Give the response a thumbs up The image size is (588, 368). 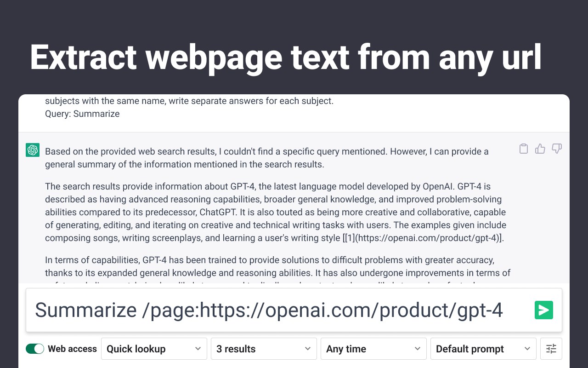[540, 149]
